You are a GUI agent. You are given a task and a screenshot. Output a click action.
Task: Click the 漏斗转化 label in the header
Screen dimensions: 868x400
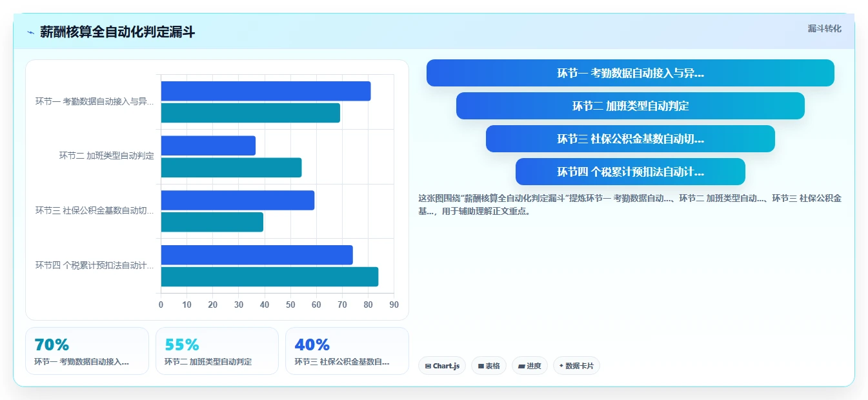pos(824,28)
